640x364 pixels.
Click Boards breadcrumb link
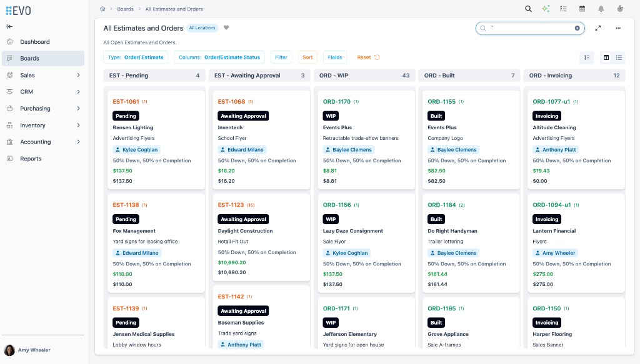(x=125, y=9)
